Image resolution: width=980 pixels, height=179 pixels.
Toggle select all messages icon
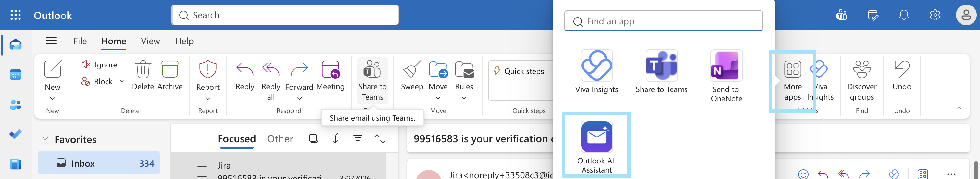pyautogui.click(x=313, y=138)
